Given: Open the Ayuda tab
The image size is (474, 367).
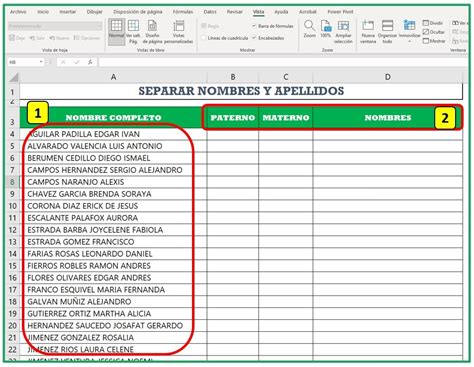Looking at the screenshot, I should 281,12.
